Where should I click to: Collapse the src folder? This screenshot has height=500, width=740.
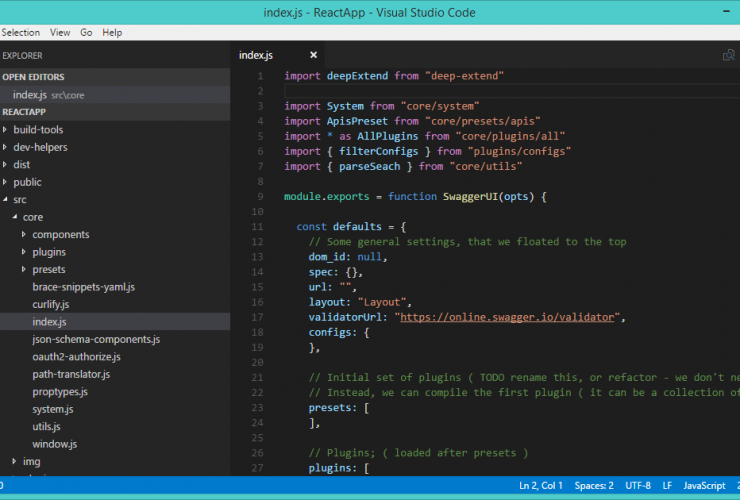(20, 199)
